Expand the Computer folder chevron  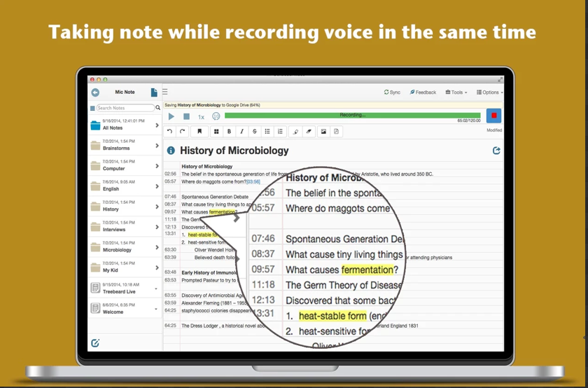click(157, 166)
